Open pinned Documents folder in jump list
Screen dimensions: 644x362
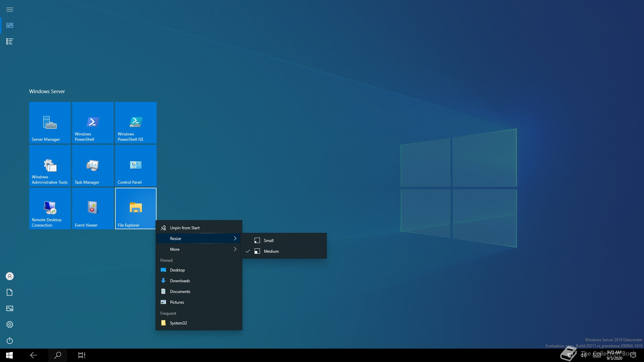click(199, 292)
